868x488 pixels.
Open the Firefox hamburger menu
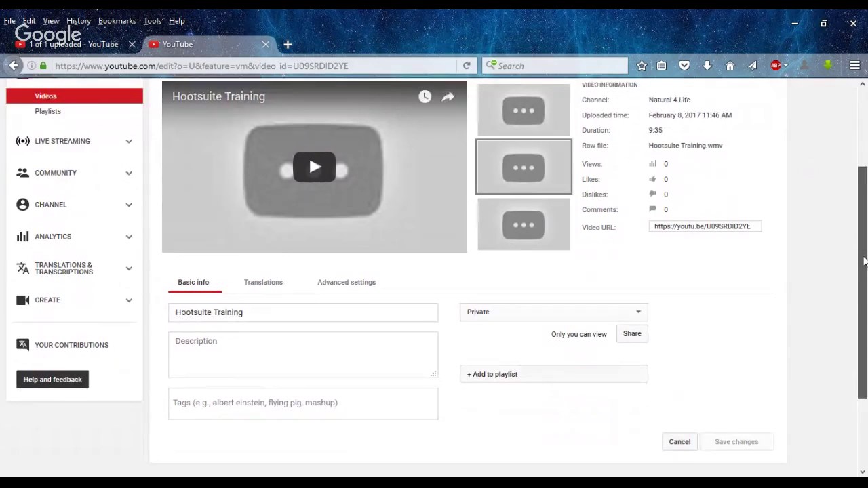pos(854,66)
